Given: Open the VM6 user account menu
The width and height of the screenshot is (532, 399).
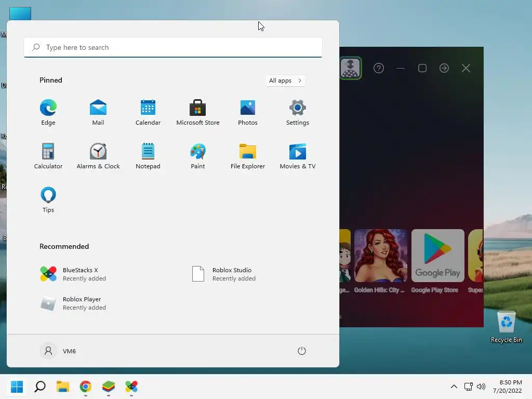Looking at the screenshot, I should (58, 351).
